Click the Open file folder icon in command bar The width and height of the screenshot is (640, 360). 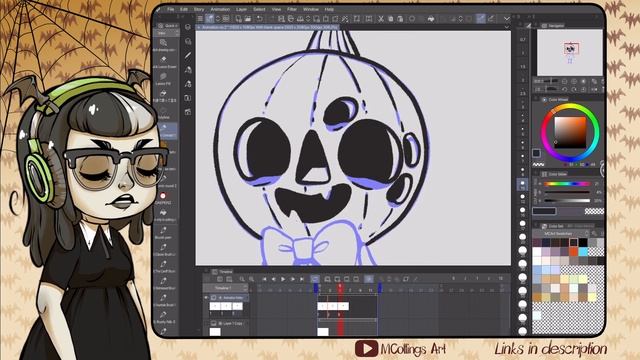[x=248, y=19]
